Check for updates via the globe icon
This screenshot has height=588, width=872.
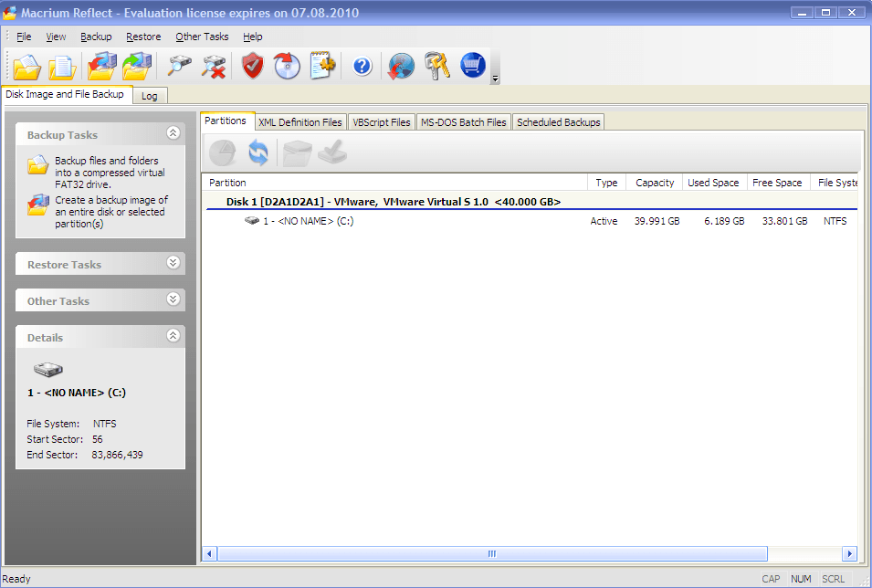pyautogui.click(x=400, y=66)
